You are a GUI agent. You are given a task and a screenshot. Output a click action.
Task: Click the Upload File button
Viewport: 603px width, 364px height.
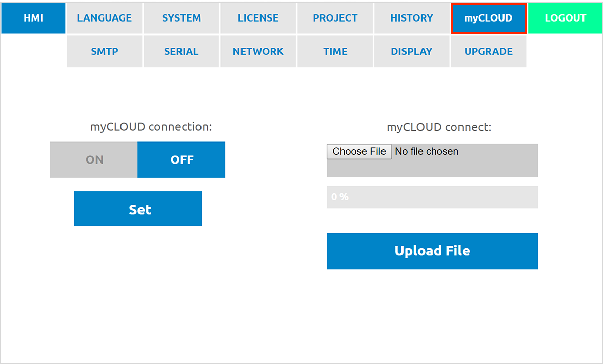(x=432, y=251)
